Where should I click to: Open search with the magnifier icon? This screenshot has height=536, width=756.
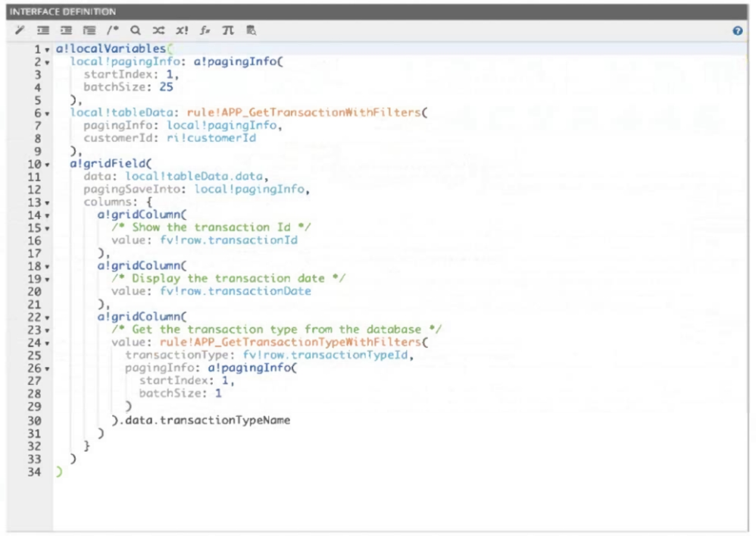coord(135,30)
